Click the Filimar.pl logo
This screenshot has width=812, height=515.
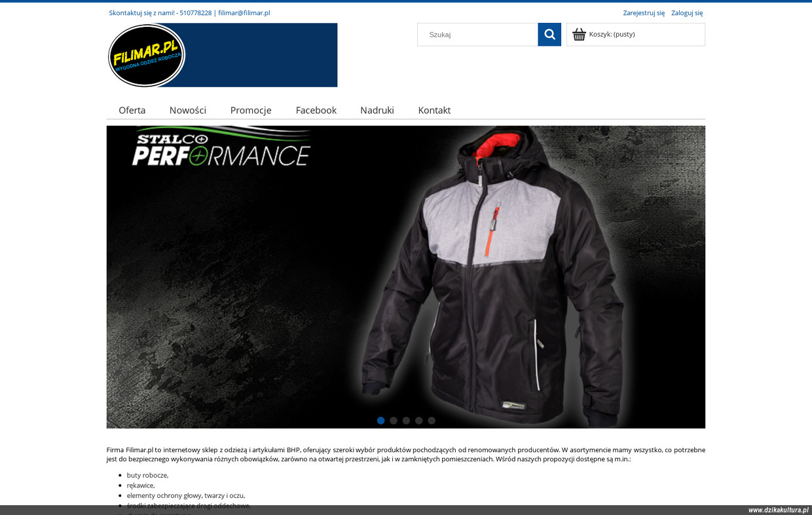(x=222, y=55)
